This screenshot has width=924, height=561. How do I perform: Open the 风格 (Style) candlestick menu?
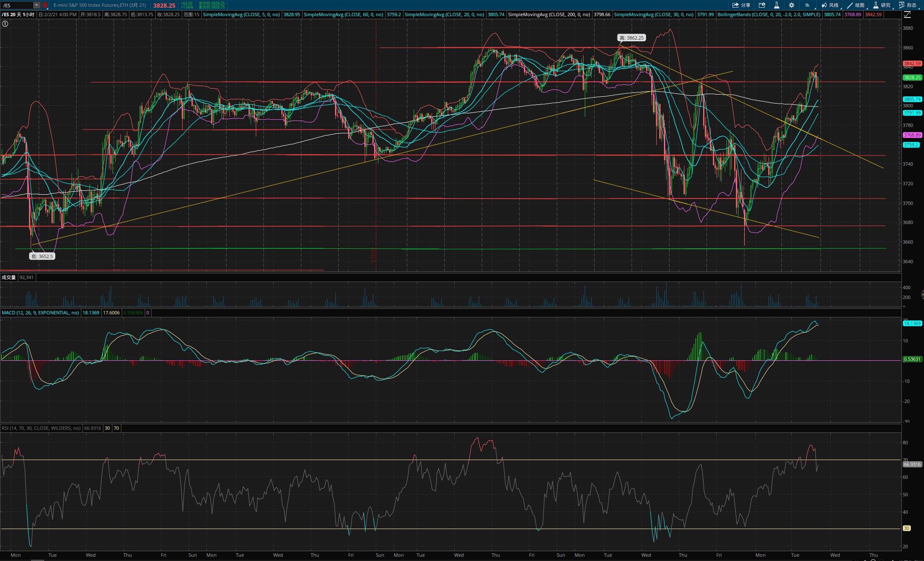click(830, 5)
